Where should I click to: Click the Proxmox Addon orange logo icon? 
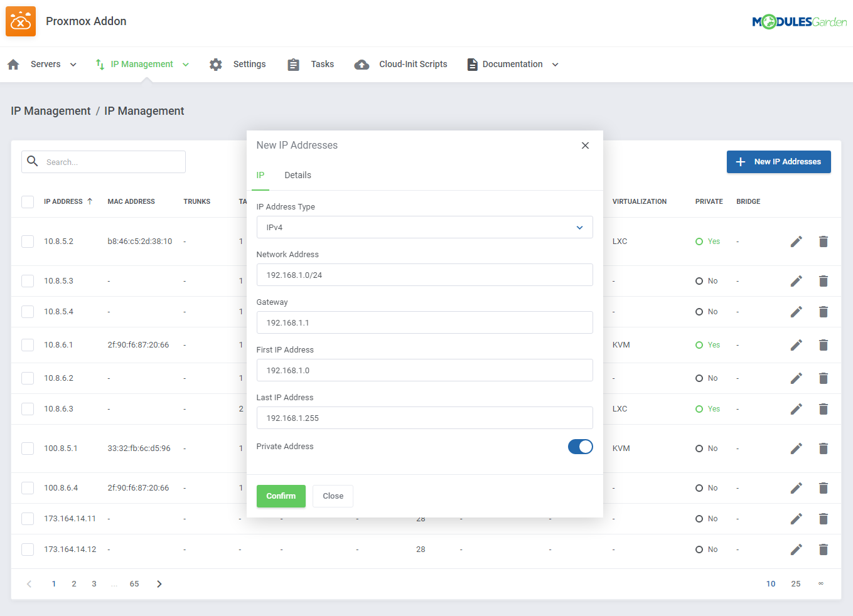[x=21, y=21]
